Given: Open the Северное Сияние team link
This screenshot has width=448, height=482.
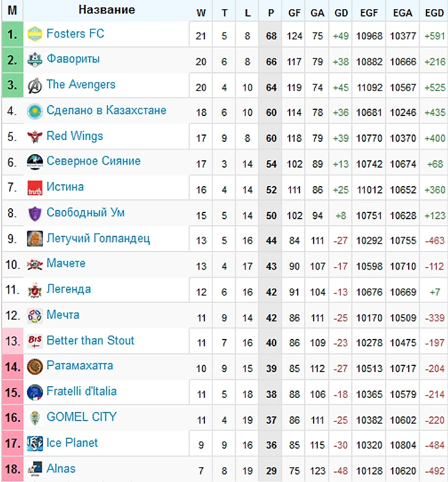Looking at the screenshot, I should (93, 161).
